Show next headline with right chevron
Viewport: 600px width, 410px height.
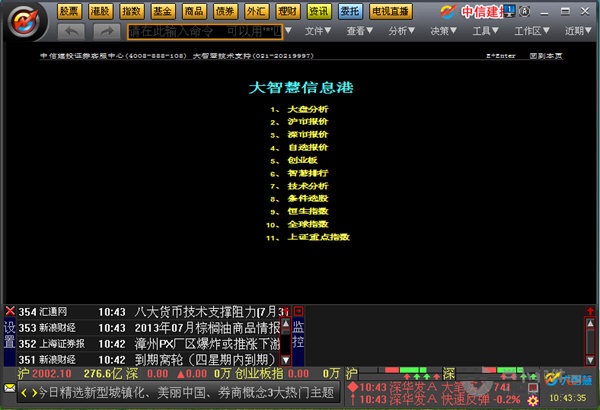(34, 393)
